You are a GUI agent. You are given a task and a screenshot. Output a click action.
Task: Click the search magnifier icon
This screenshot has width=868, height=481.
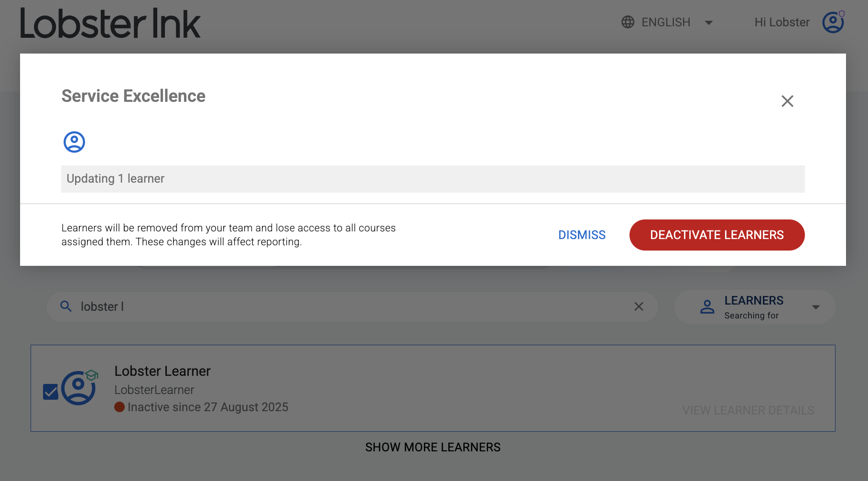(66, 306)
